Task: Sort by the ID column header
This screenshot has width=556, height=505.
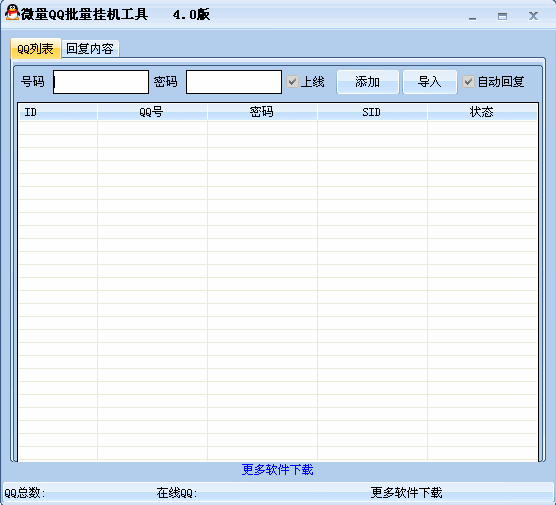Action: click(58, 112)
